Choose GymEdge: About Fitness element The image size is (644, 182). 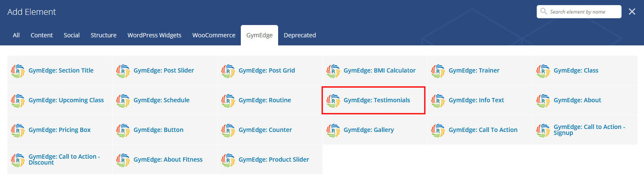pyautogui.click(x=164, y=160)
